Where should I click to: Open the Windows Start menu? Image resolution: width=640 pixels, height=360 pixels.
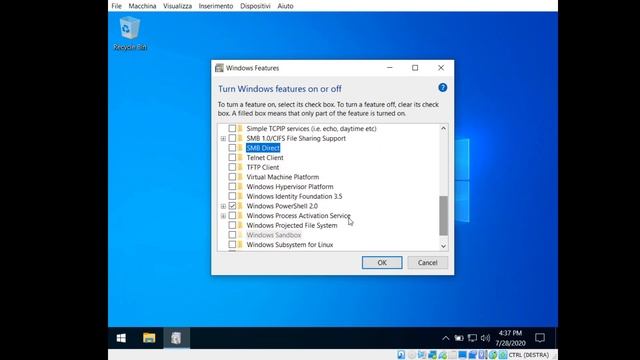coord(121,338)
